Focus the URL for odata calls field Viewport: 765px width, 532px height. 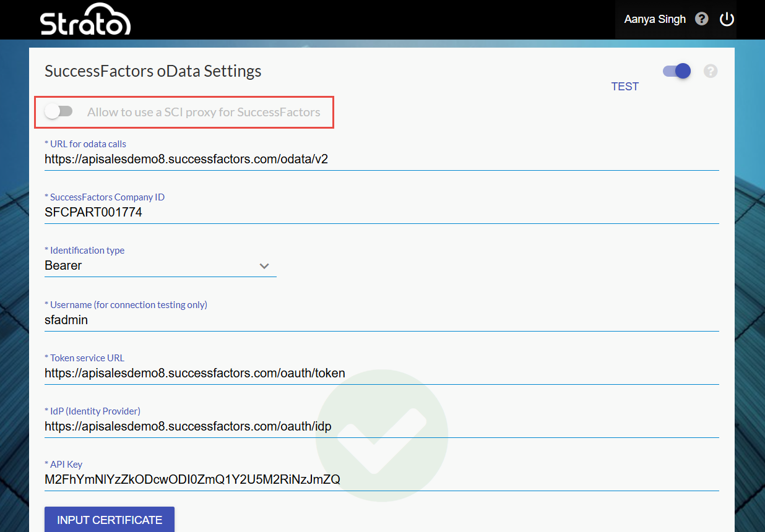coord(381,159)
